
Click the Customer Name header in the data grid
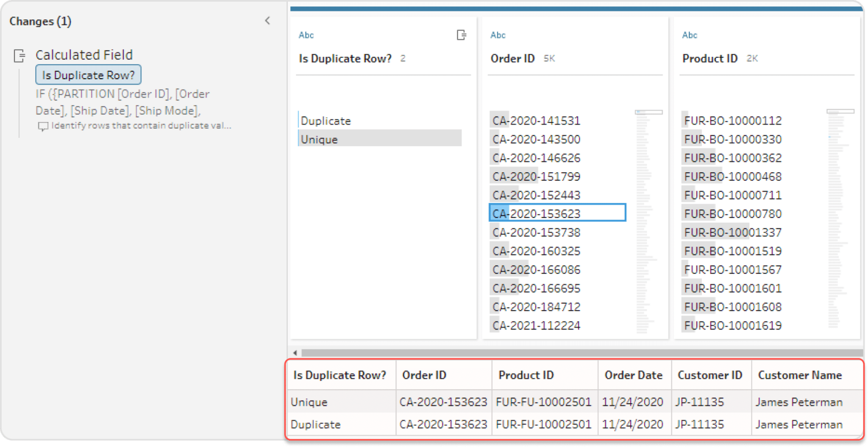800,375
